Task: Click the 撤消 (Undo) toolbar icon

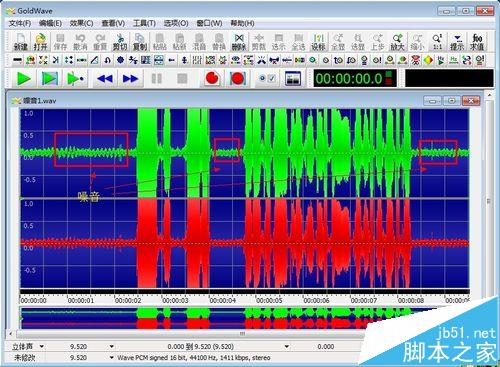Action: (x=80, y=42)
